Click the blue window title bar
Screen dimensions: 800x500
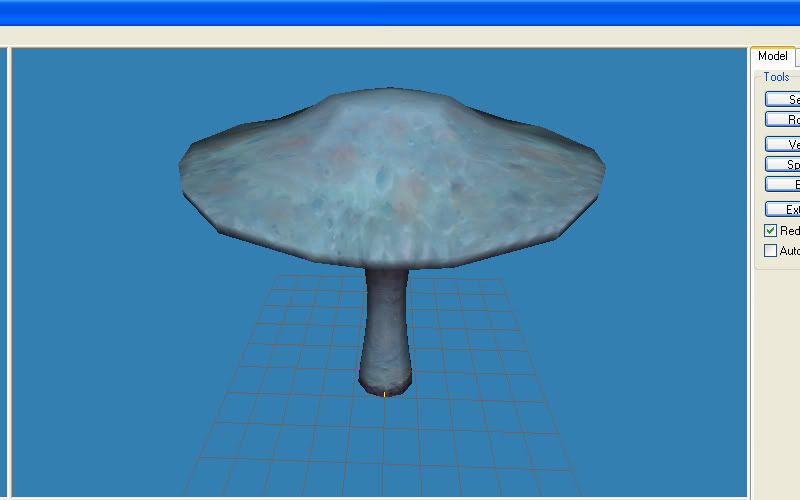click(400, 12)
